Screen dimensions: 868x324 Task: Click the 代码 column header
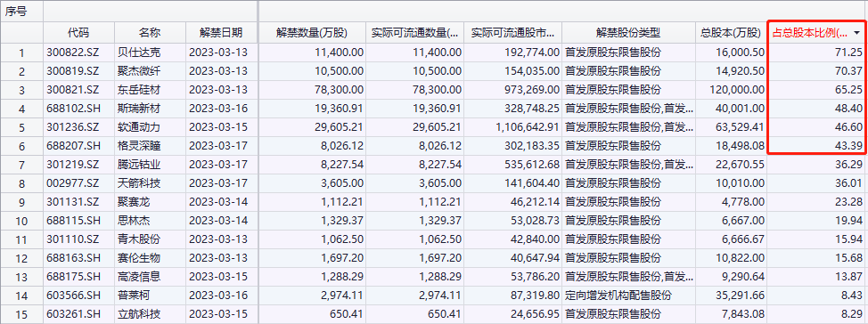click(x=78, y=33)
